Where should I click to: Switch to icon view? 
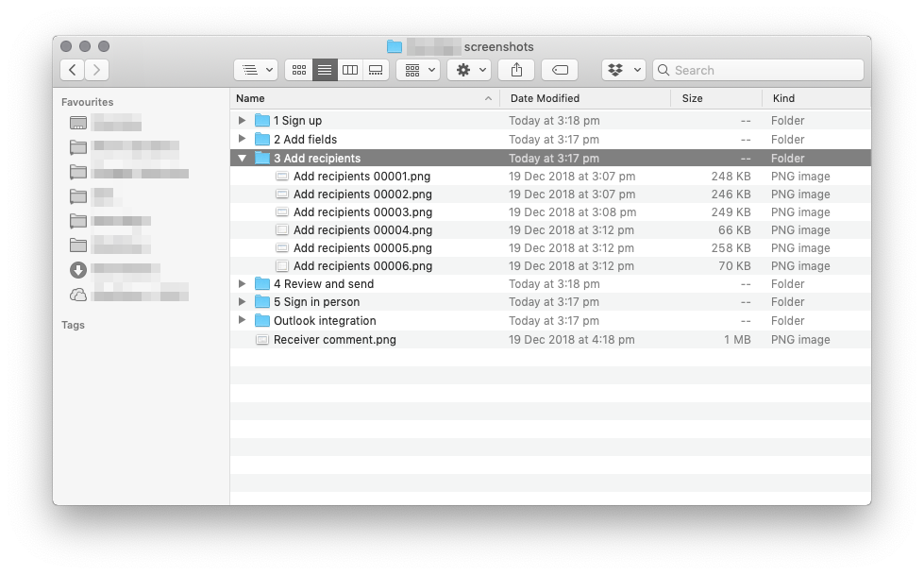(x=299, y=70)
